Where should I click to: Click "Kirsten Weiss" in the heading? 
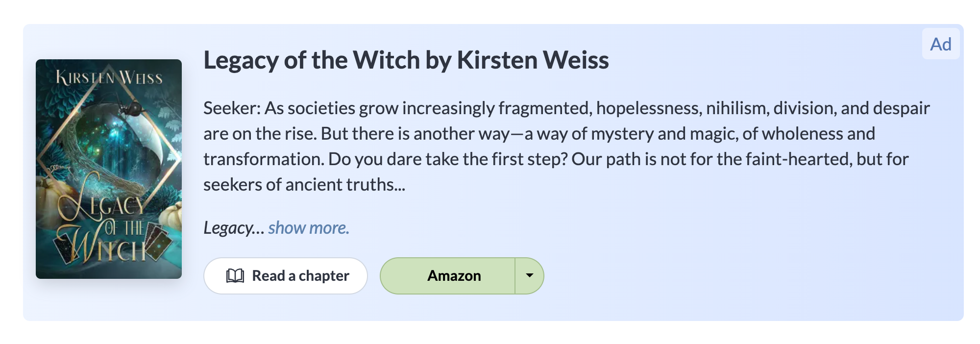click(x=533, y=60)
